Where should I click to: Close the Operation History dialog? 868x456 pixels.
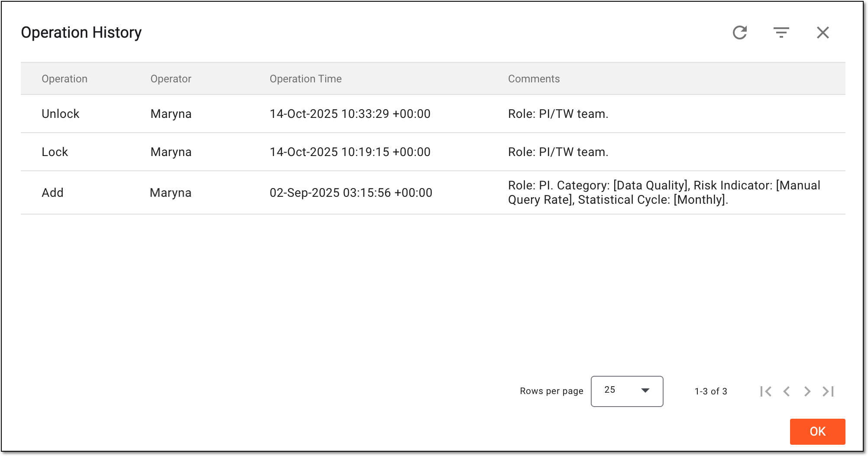coord(823,33)
